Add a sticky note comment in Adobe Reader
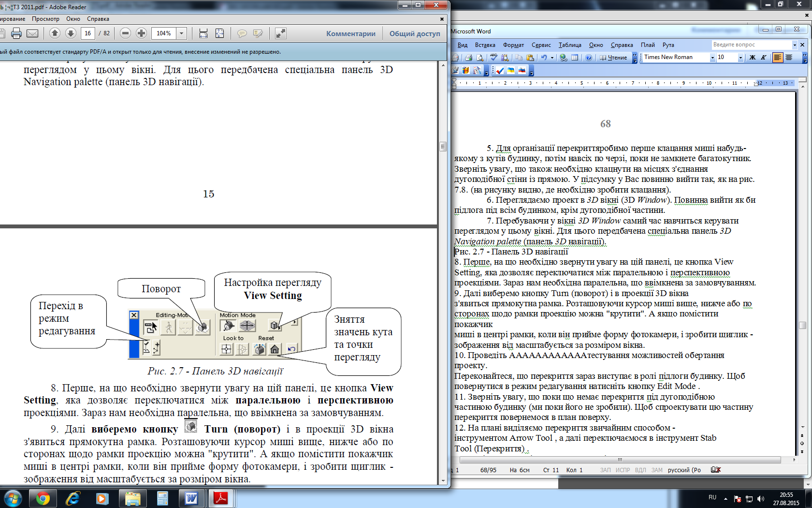 (x=242, y=33)
